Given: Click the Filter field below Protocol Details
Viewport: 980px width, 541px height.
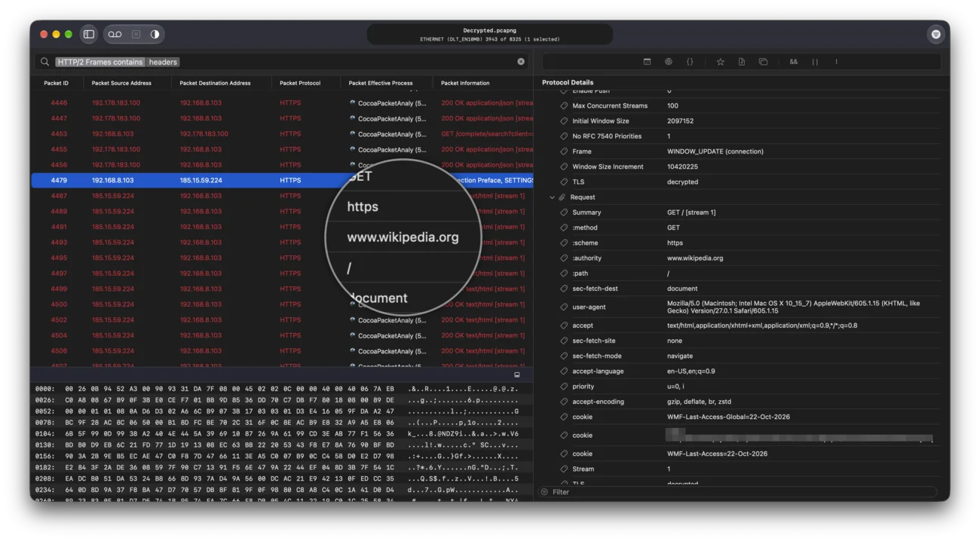Looking at the screenshot, I should [739, 492].
